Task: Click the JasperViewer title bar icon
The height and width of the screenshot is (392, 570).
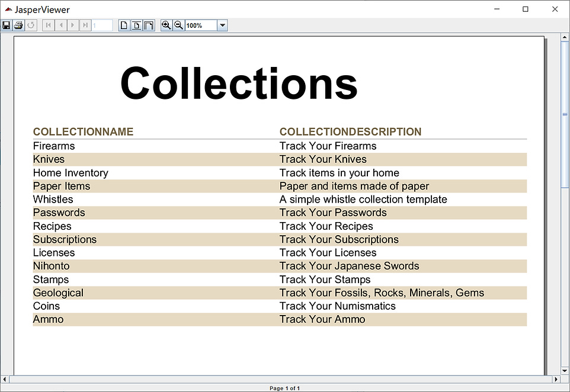Action: [x=8, y=9]
